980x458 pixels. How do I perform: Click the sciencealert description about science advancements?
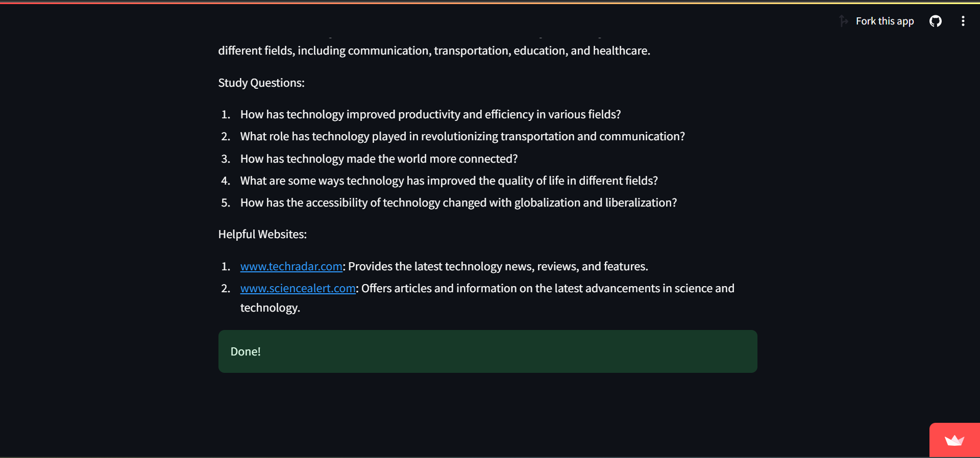[548, 288]
